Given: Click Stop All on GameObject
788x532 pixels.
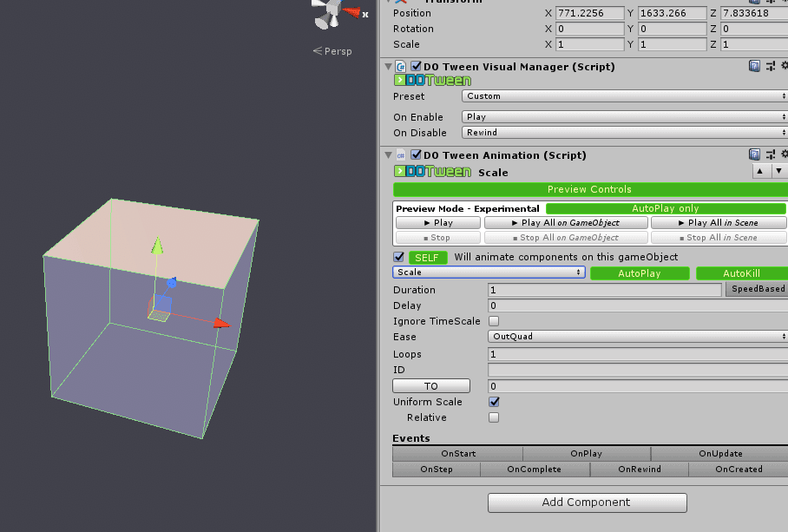Looking at the screenshot, I should (x=566, y=238).
